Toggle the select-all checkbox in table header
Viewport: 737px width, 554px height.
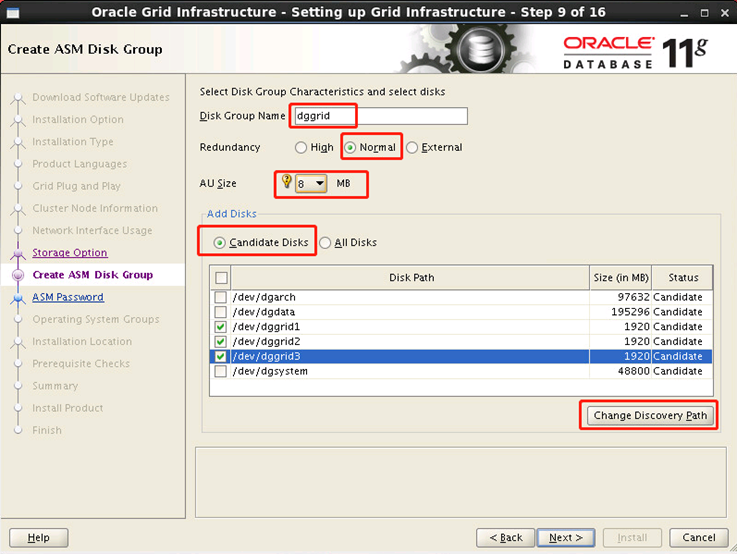click(x=221, y=278)
